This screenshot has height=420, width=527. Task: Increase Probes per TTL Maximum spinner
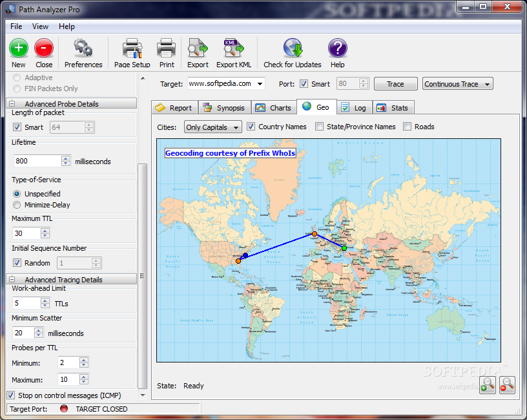pos(84,377)
